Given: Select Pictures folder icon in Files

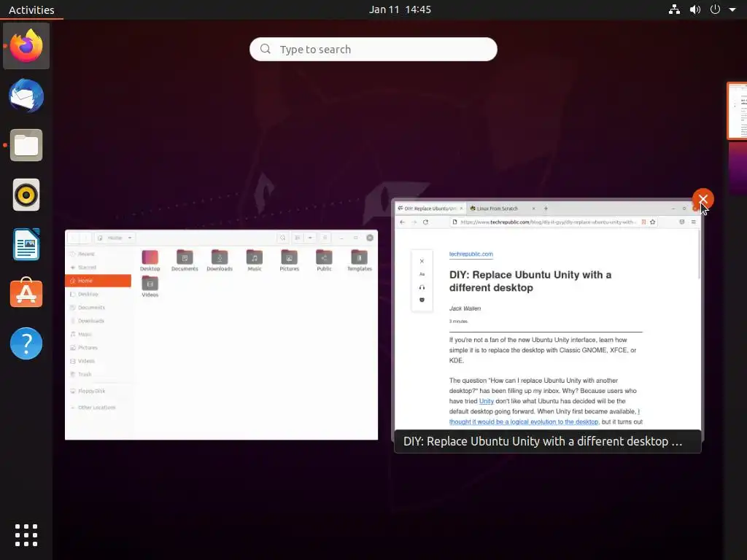Looking at the screenshot, I should point(289,260).
